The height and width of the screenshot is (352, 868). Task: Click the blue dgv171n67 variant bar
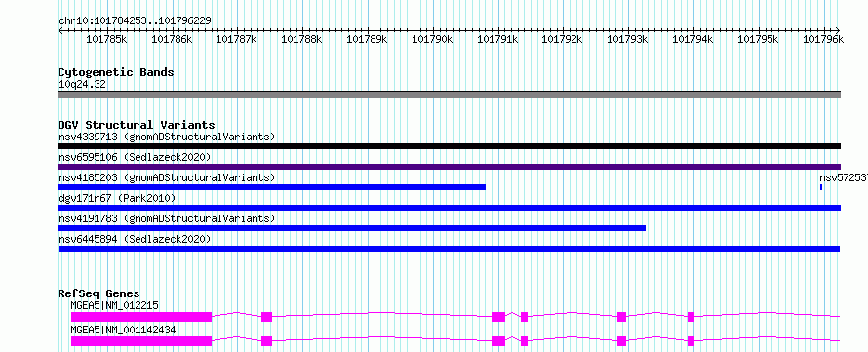coord(450,208)
